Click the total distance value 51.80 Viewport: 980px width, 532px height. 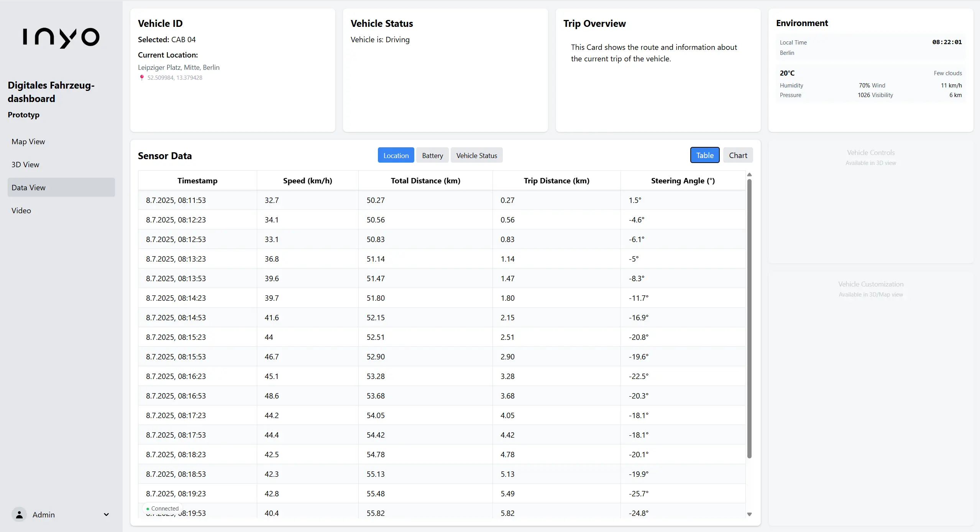376,298
